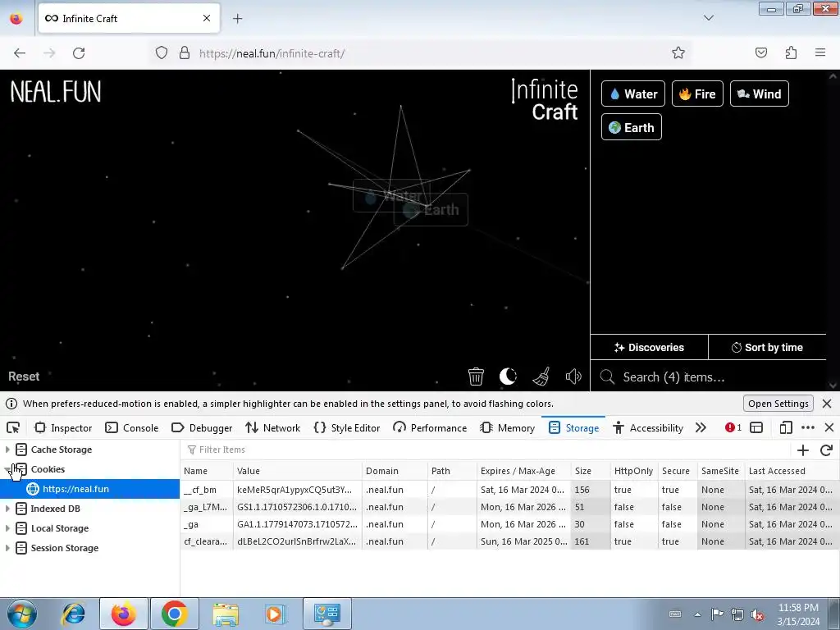
Task: Open Internet Explorer from taskbar
Action: (73, 614)
